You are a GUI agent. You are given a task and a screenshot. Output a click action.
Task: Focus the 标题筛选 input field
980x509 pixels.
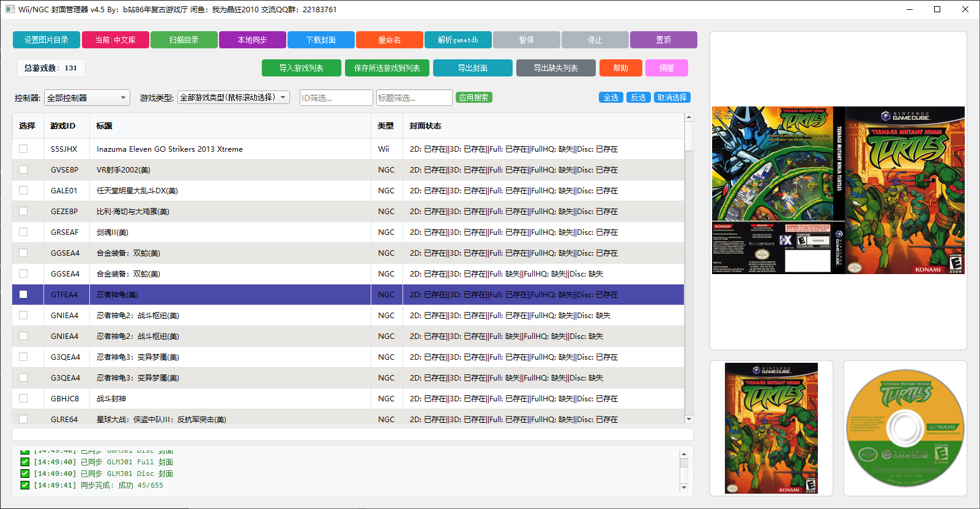point(414,98)
